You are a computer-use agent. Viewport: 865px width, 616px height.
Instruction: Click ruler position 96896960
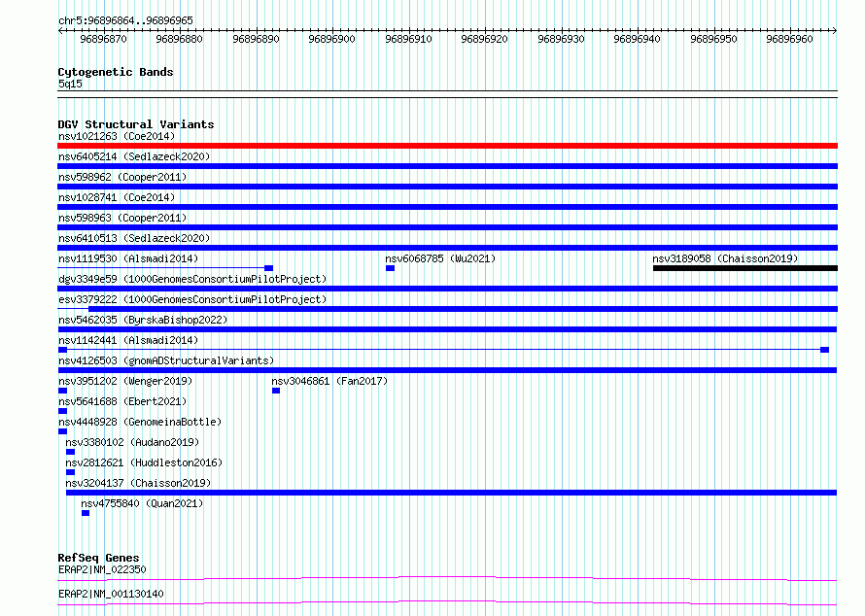tap(789, 39)
